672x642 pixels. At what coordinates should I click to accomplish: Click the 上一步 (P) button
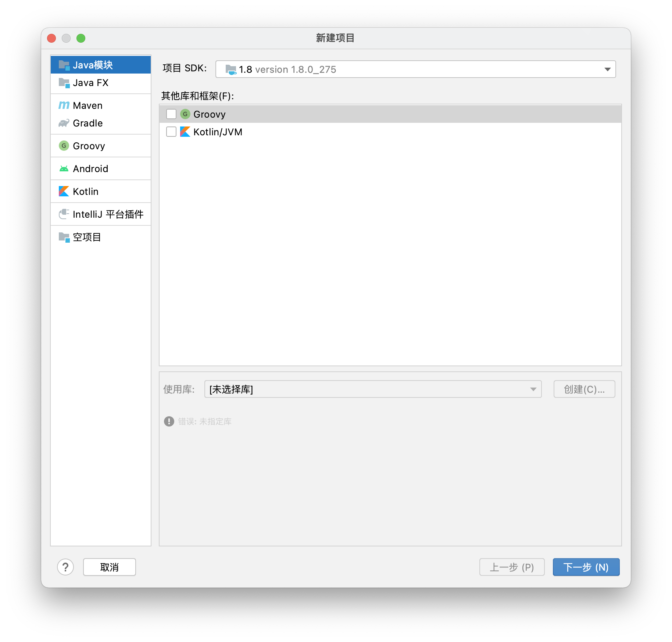(512, 567)
